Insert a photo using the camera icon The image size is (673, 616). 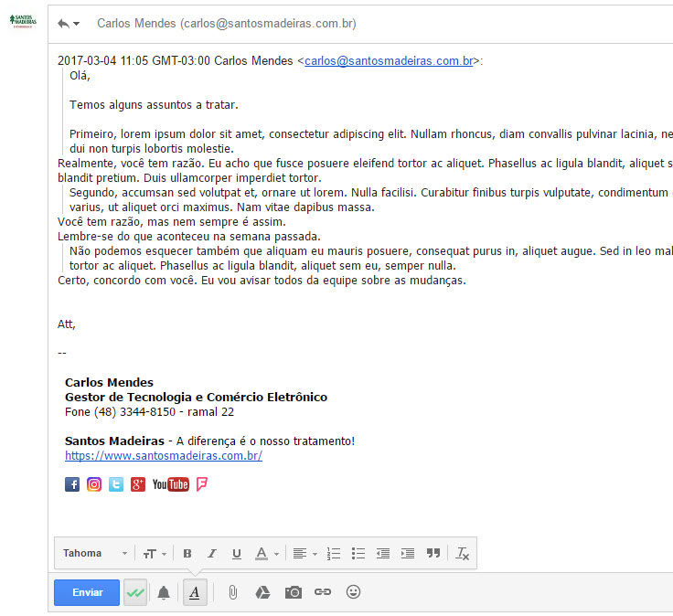(293, 592)
